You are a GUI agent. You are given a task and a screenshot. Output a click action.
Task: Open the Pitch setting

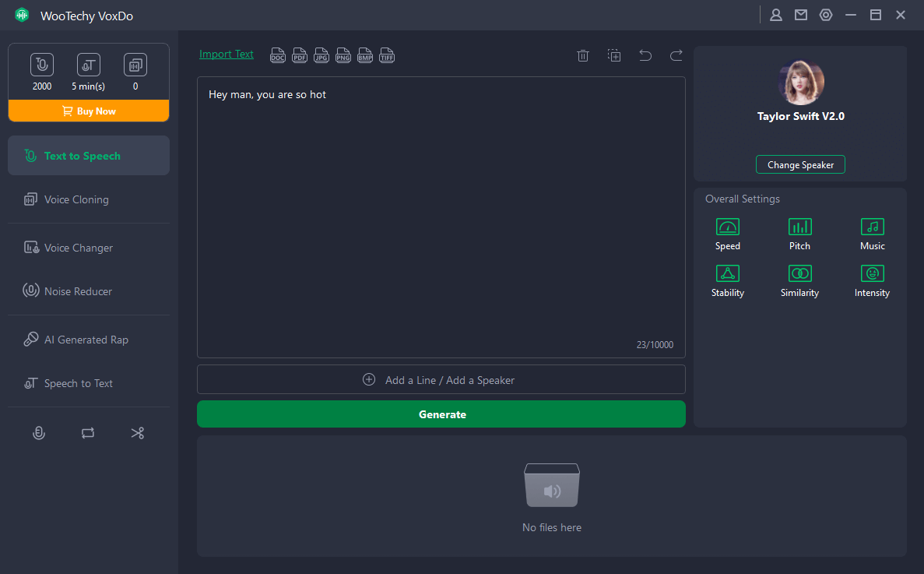coord(799,227)
